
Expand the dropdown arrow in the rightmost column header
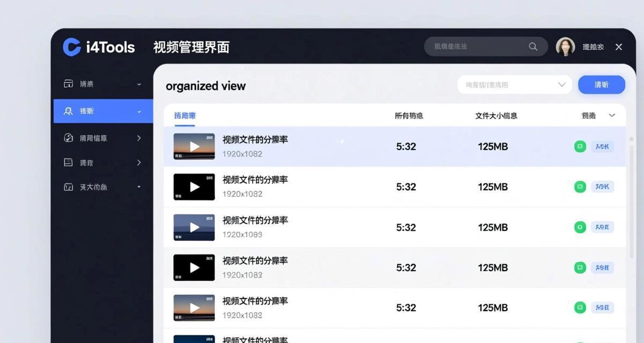(x=612, y=115)
